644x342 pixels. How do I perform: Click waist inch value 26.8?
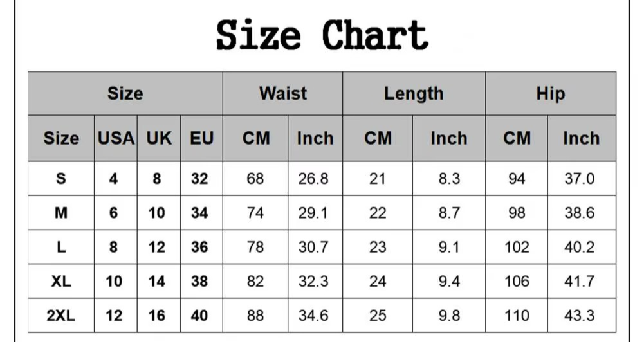coord(313,179)
